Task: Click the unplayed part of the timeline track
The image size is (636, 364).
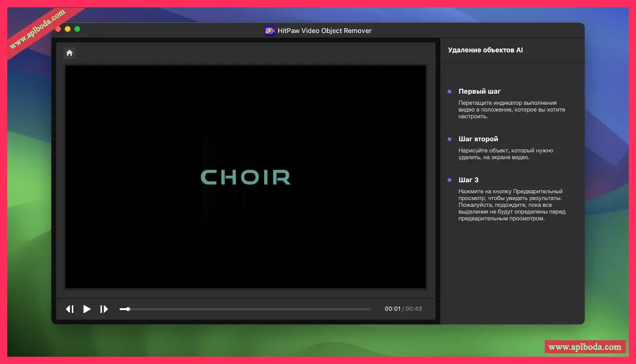Action: click(x=252, y=309)
